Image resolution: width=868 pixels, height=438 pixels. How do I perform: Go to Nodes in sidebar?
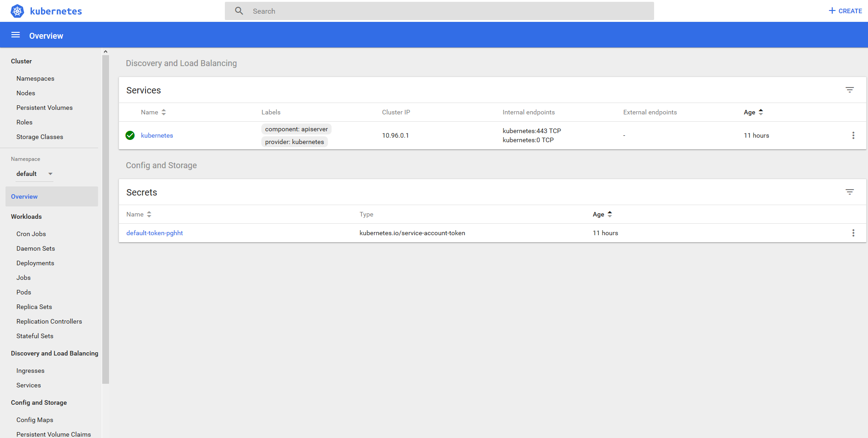tap(26, 93)
